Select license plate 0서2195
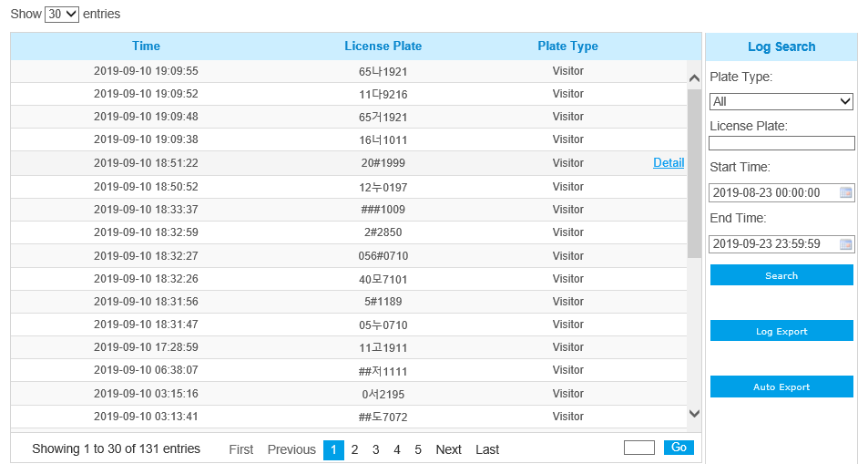868x464 pixels. click(x=383, y=394)
